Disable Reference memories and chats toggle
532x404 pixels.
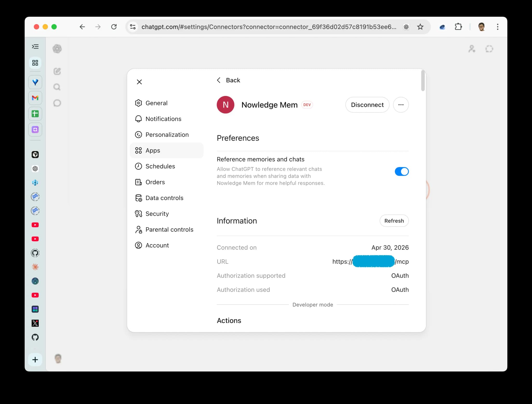point(402,172)
